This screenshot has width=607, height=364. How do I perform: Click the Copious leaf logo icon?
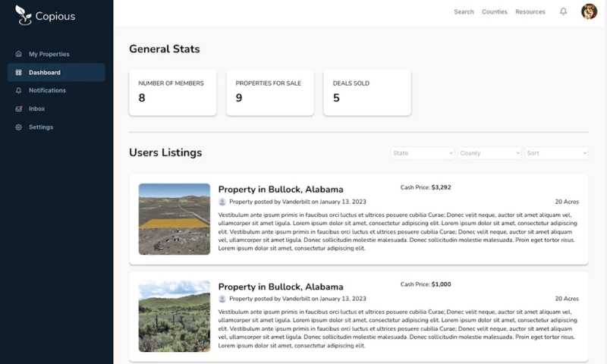(25, 15)
